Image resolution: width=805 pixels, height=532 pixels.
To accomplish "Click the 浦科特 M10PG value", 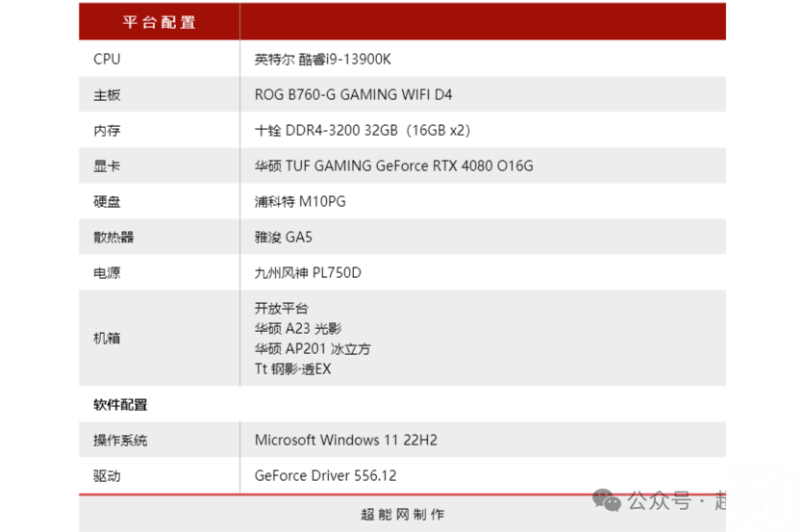I will click(x=300, y=202).
